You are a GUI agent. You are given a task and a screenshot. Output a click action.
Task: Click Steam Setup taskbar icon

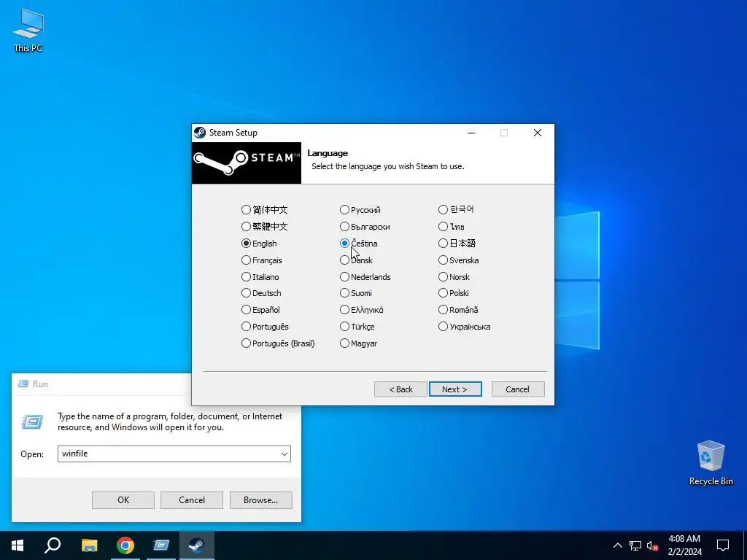[x=197, y=545]
